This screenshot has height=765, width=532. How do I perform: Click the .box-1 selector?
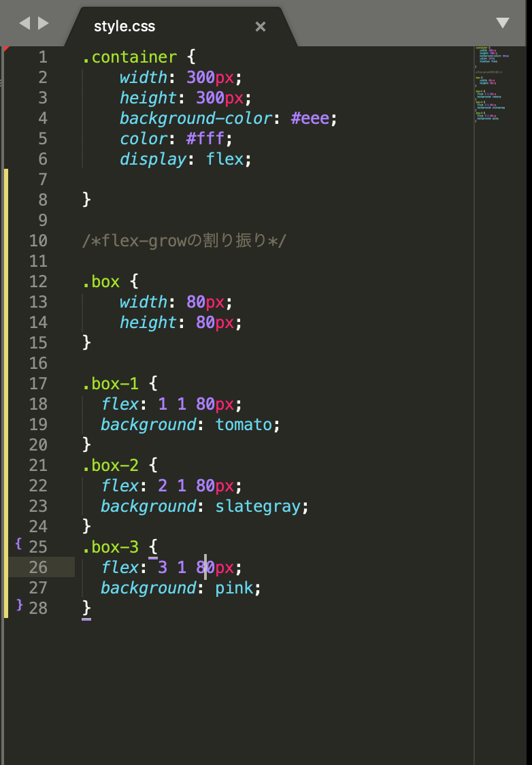tap(110, 383)
